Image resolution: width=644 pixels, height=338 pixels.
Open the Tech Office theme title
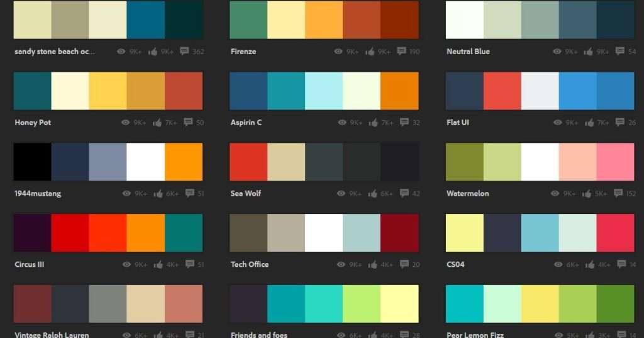tap(250, 265)
